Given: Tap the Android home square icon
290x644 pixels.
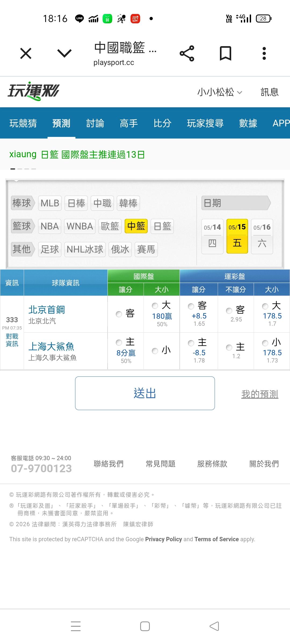Looking at the screenshot, I should [x=145, y=626].
